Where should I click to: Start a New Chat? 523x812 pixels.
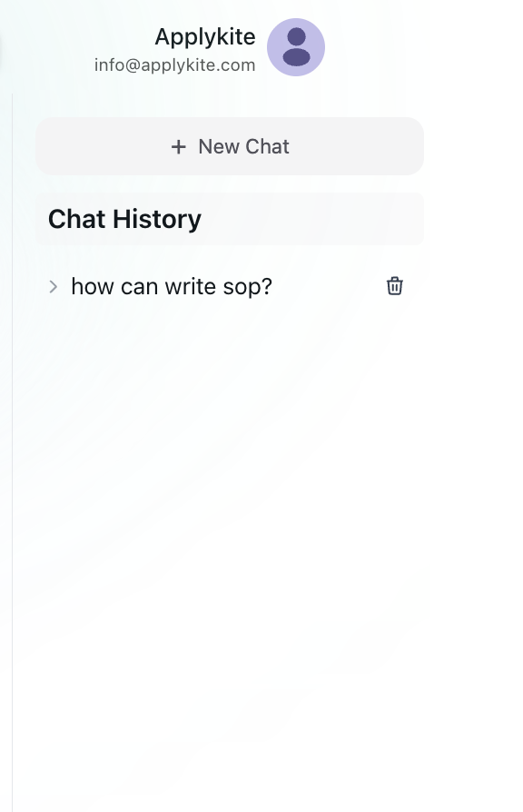pyautogui.click(x=230, y=146)
